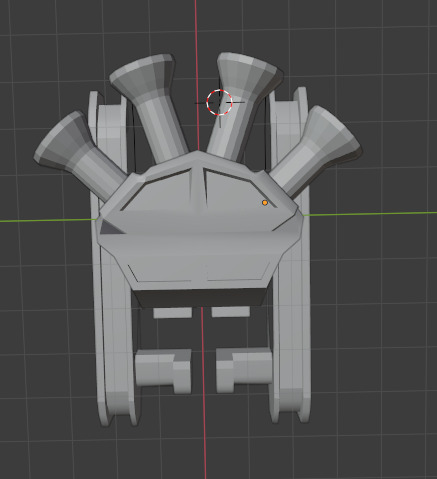Select the lower-left stepped block
Screen dimensions: 437x479
[x=163, y=371]
